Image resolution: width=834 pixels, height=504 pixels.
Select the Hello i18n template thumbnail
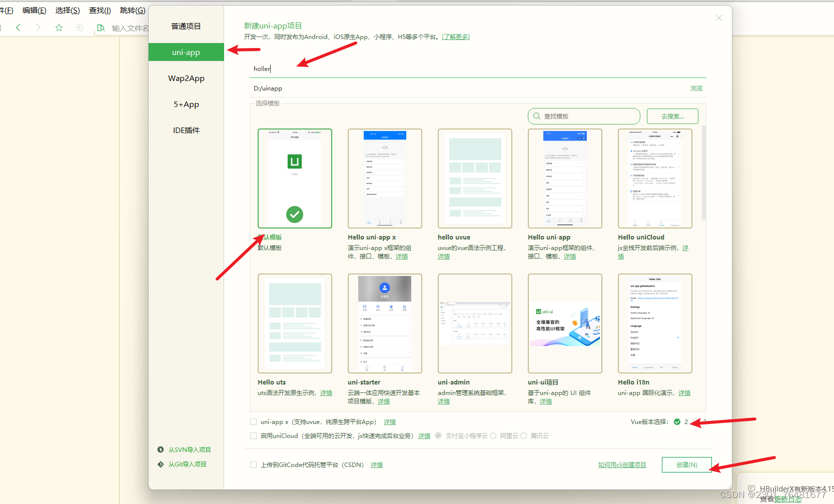coord(655,323)
